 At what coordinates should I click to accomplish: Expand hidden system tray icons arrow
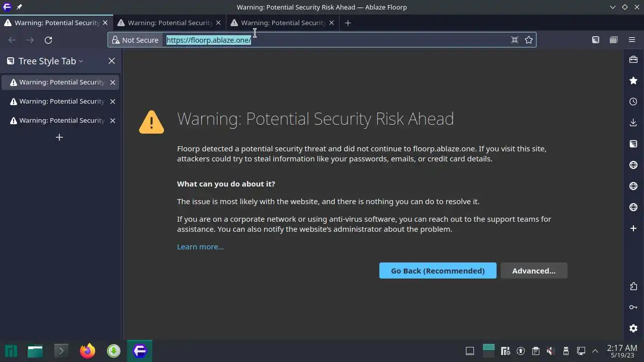click(595, 351)
